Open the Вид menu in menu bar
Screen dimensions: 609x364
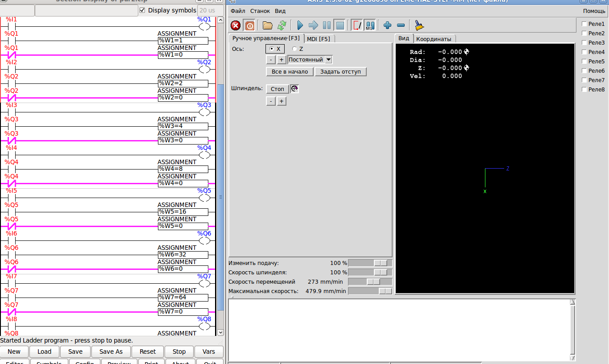pyautogui.click(x=280, y=11)
